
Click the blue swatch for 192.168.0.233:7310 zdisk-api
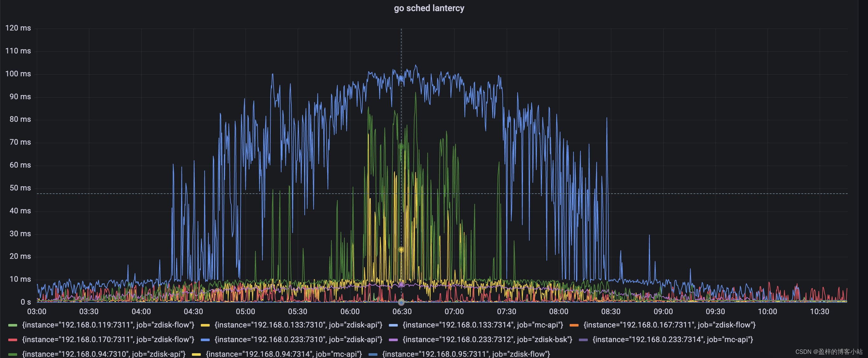[205, 340]
